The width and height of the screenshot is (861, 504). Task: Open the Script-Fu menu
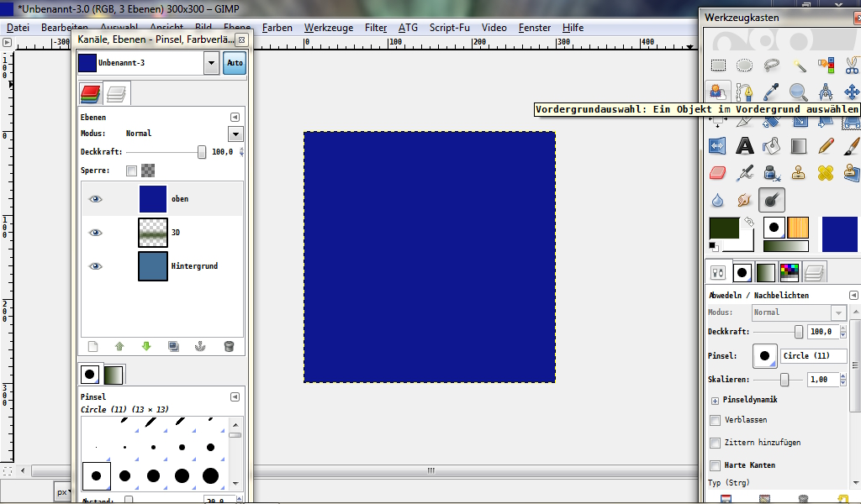pyautogui.click(x=450, y=28)
